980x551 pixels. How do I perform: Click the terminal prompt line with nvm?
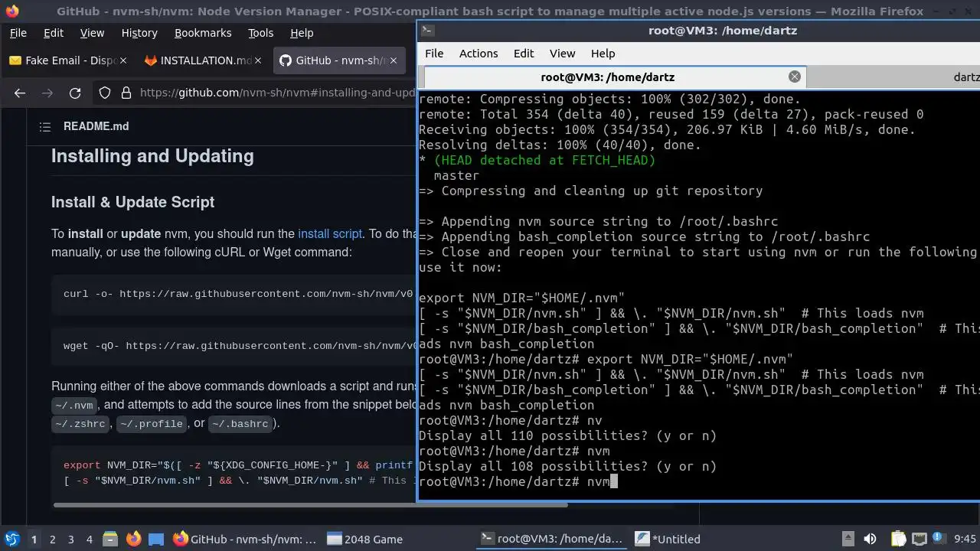click(518, 481)
